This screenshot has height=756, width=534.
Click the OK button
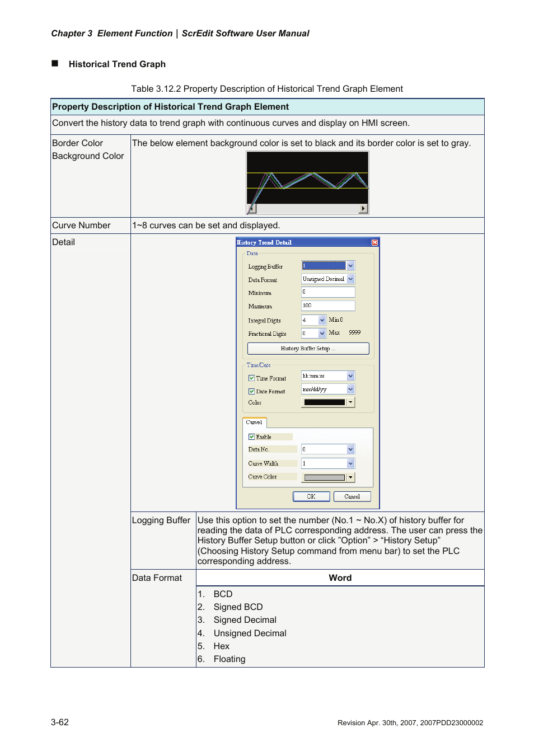point(311,496)
